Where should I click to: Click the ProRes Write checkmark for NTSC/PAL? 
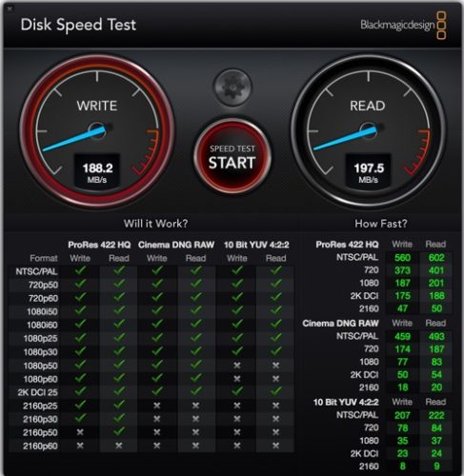(80, 270)
